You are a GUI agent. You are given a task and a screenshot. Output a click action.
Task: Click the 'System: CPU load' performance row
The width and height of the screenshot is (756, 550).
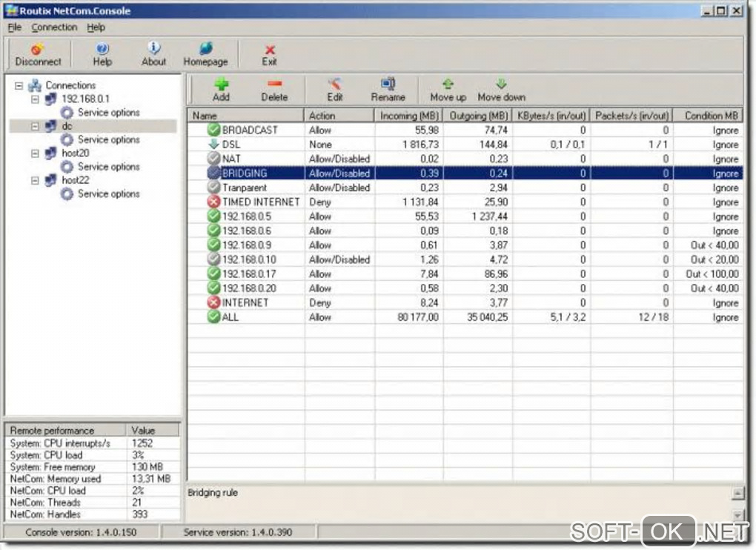[92, 455]
